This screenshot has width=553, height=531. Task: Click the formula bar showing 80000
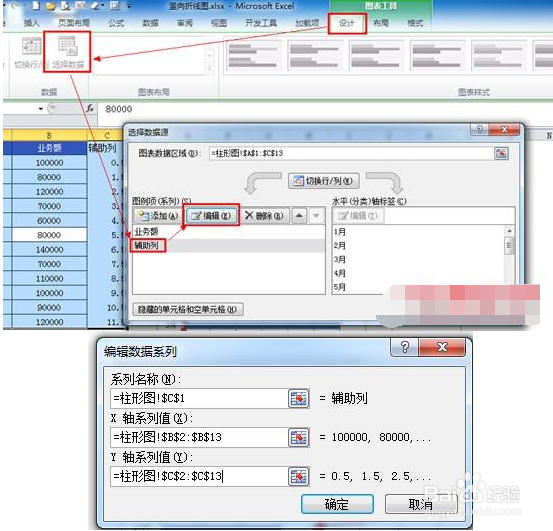tap(324, 109)
